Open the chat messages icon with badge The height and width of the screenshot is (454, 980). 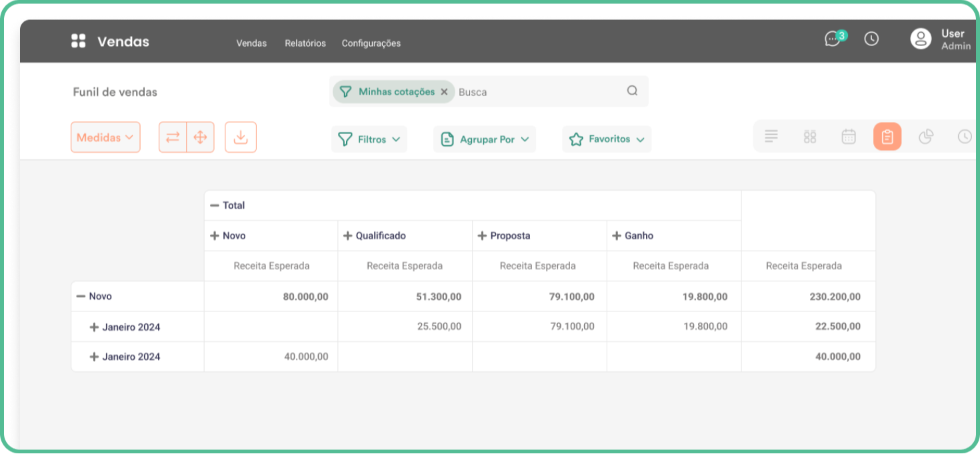(x=833, y=39)
